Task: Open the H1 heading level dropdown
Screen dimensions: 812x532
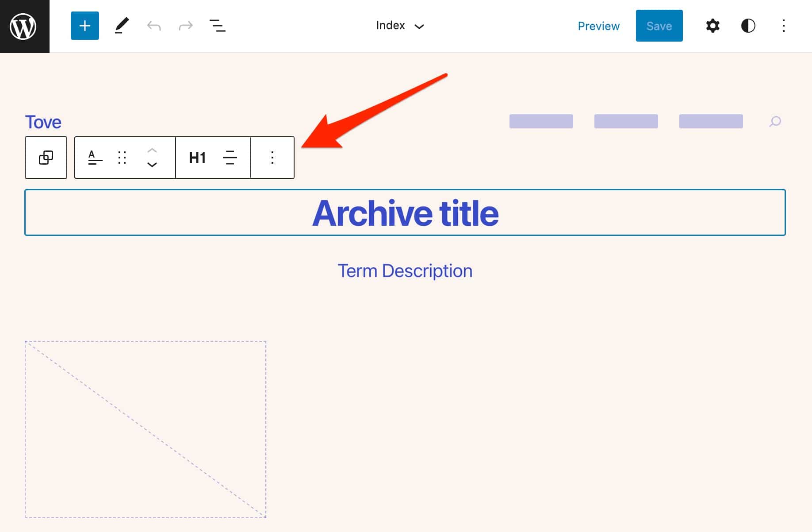Action: click(x=197, y=158)
